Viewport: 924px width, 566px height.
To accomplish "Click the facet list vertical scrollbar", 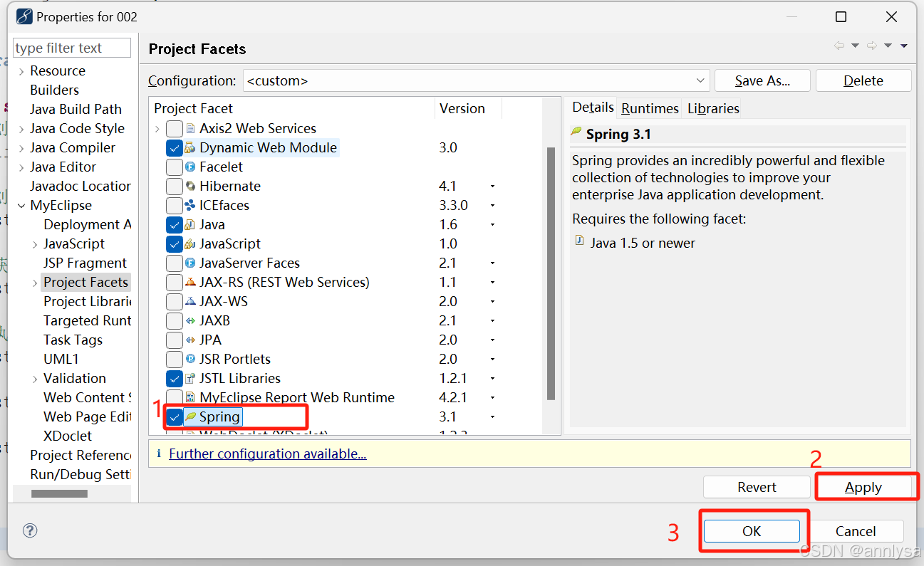I will coord(550,273).
